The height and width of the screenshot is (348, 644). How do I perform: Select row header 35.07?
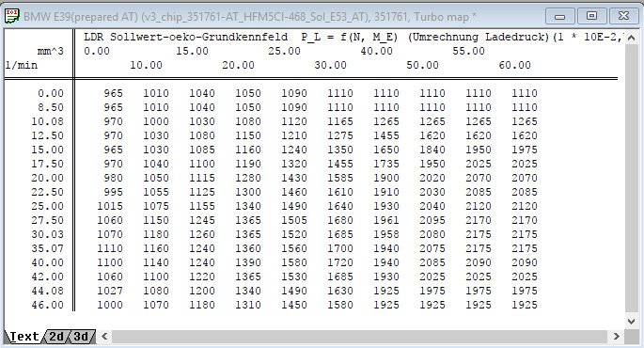[48, 248]
